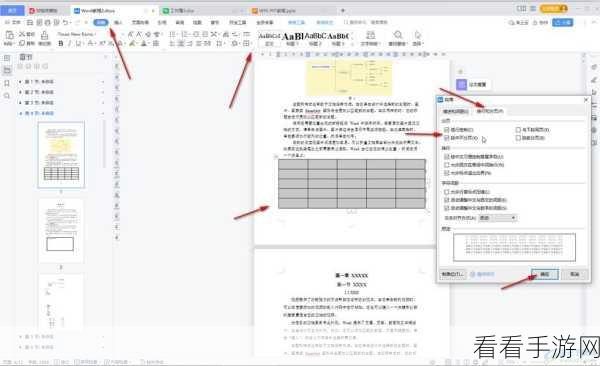
Task: Click the bullet list icon in ribbon
Action: [172, 34]
